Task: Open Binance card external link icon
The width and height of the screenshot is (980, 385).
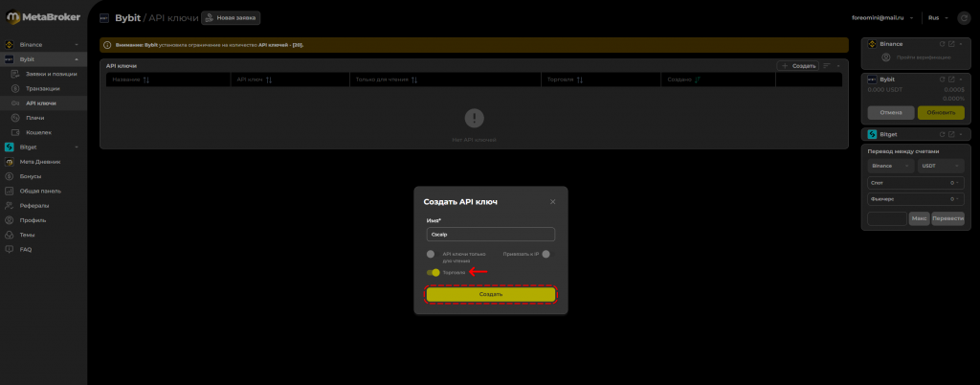Action: [x=951, y=44]
